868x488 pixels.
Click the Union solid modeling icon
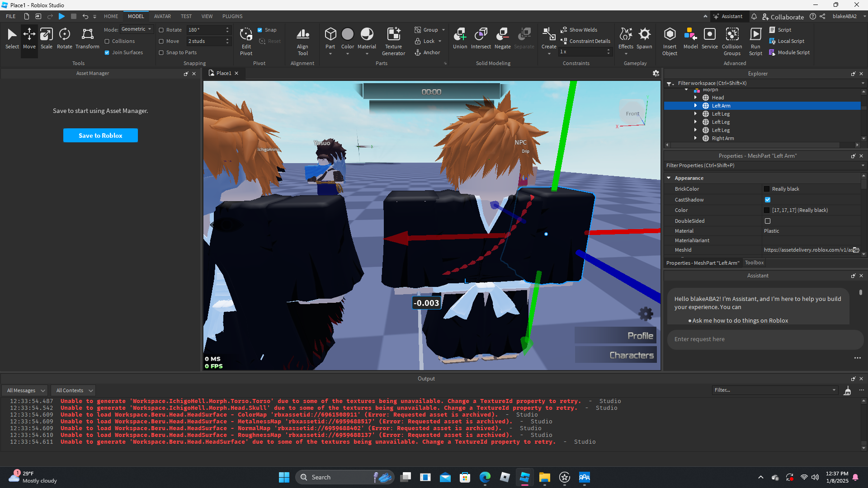point(460,38)
